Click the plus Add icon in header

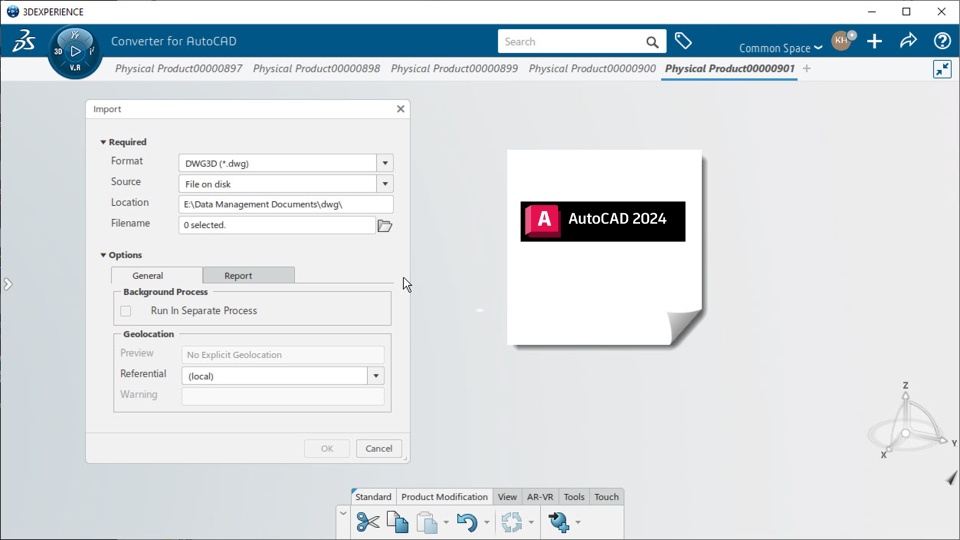point(874,41)
